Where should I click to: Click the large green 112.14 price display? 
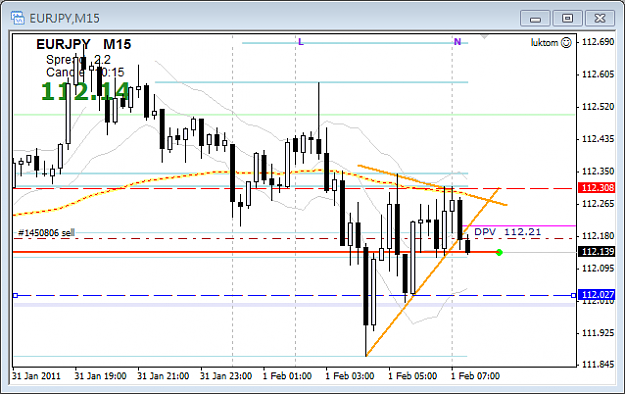click(86, 91)
